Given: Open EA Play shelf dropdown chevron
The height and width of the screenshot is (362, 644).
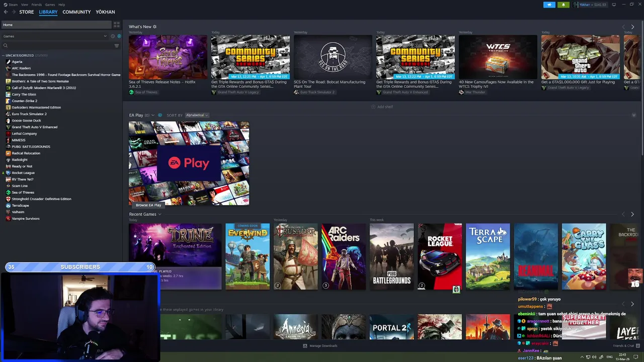Looking at the screenshot, I should pos(153,115).
